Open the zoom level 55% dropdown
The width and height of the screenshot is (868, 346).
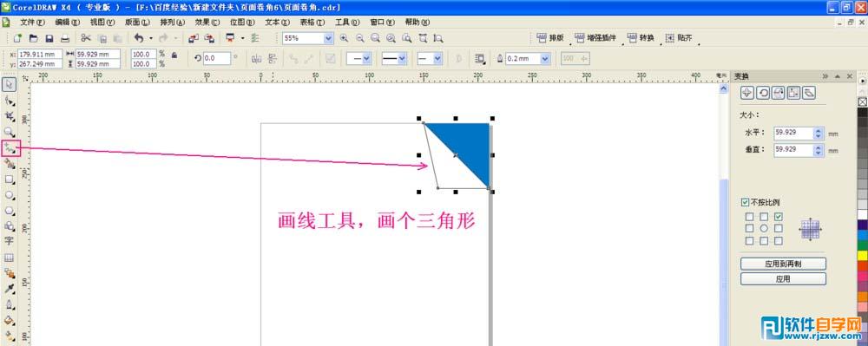(x=328, y=38)
